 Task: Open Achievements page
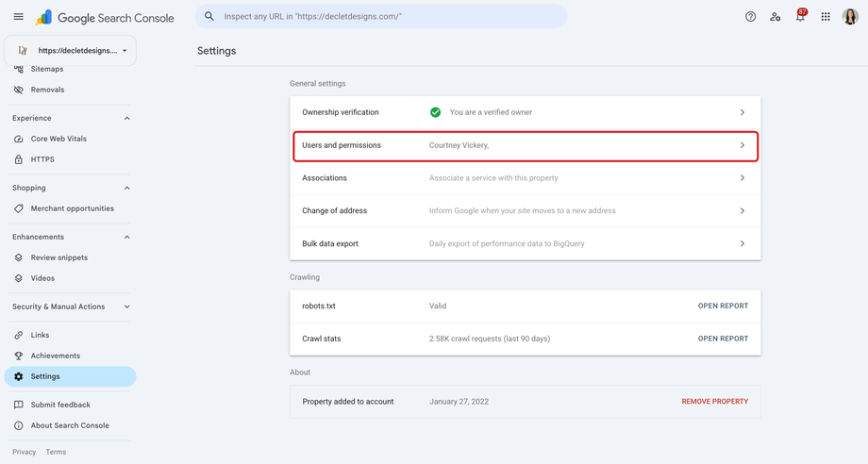click(56, 356)
